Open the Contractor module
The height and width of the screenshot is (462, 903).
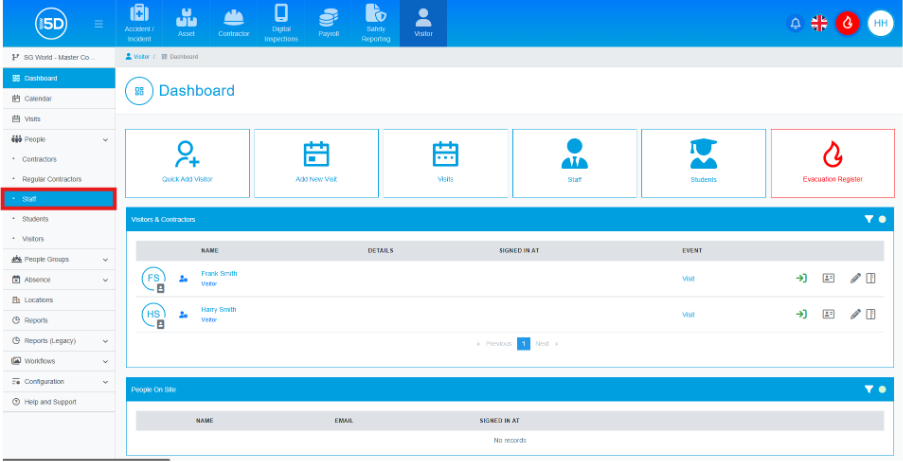[233, 24]
